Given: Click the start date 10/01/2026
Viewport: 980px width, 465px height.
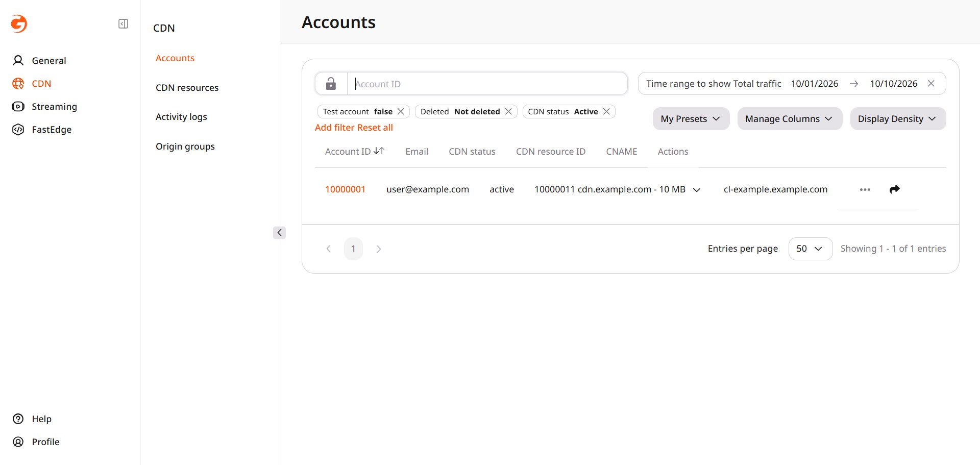Looking at the screenshot, I should coord(815,84).
